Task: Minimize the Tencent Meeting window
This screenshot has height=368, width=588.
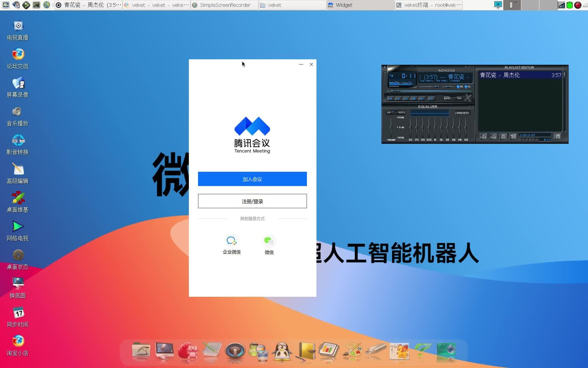Action: coord(301,64)
